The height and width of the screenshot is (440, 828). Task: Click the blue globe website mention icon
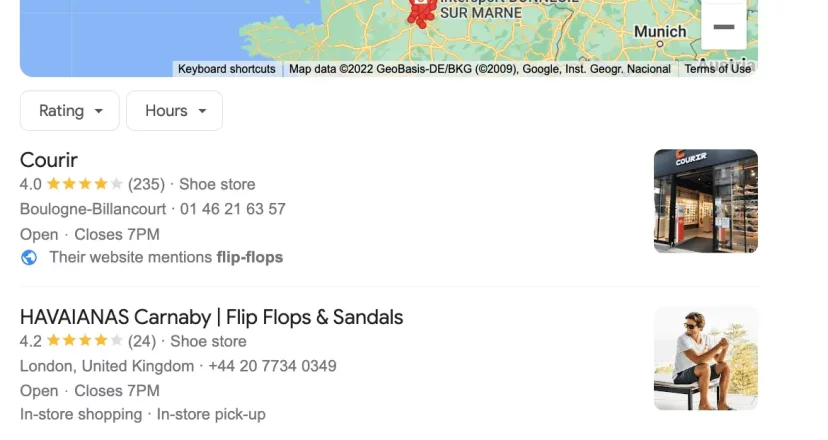tap(29, 257)
